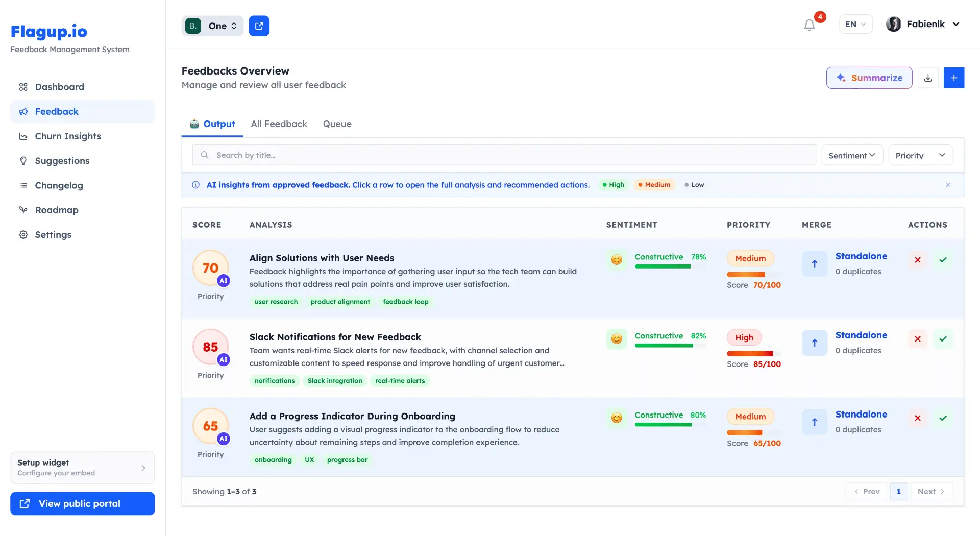Image resolution: width=980 pixels, height=536 pixels.
Task: Click the Prev pagination button
Action: click(x=867, y=492)
